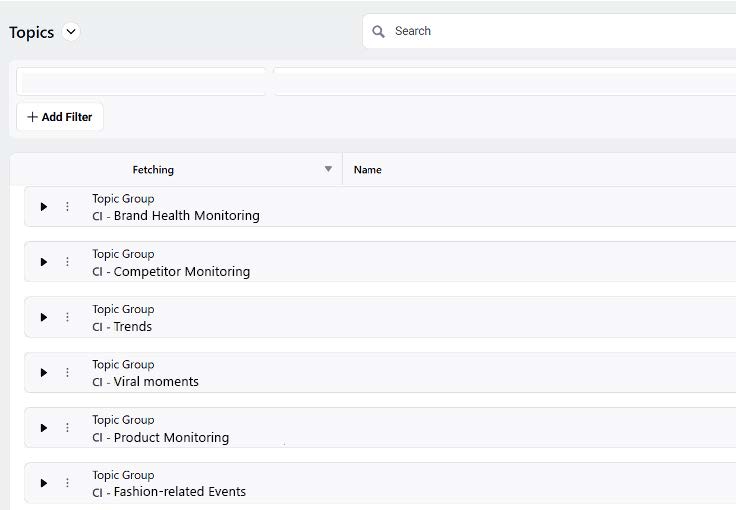Select CI - Brand Health Monitoring text
The image size is (736, 510).
click(176, 216)
